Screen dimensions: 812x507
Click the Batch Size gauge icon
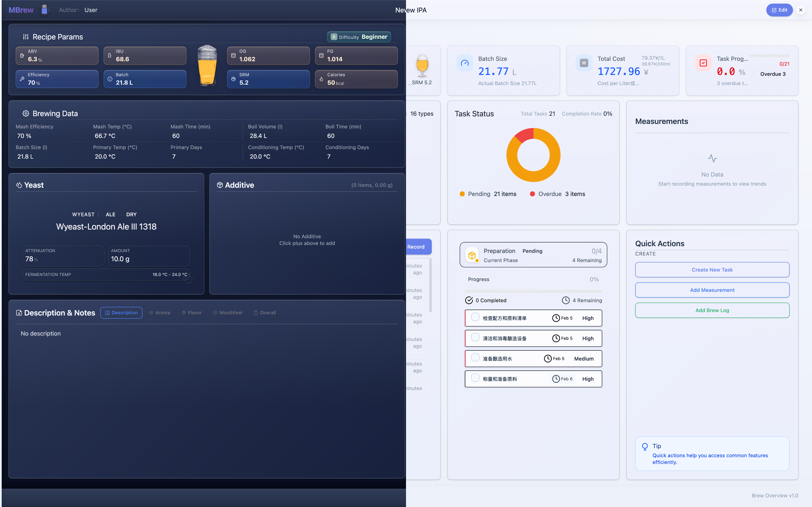(x=464, y=63)
